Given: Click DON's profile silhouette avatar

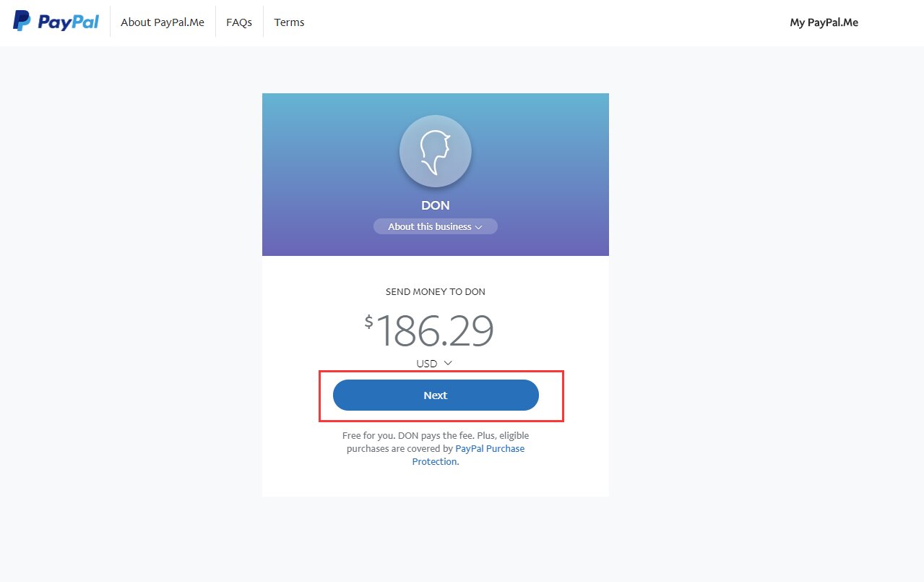Looking at the screenshot, I should pos(436,151).
